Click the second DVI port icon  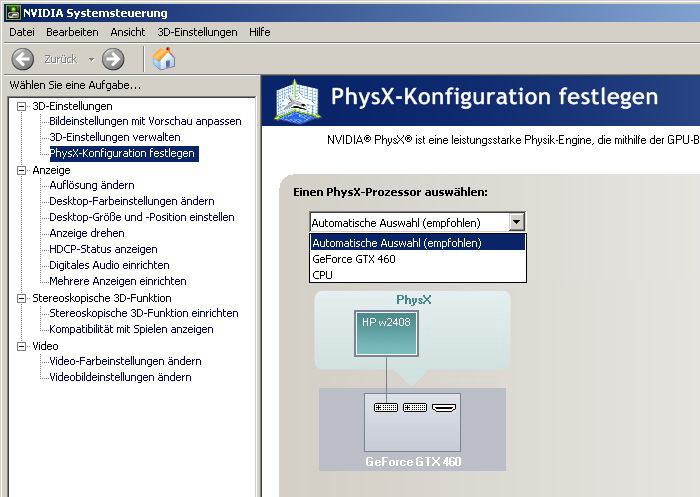click(x=415, y=407)
